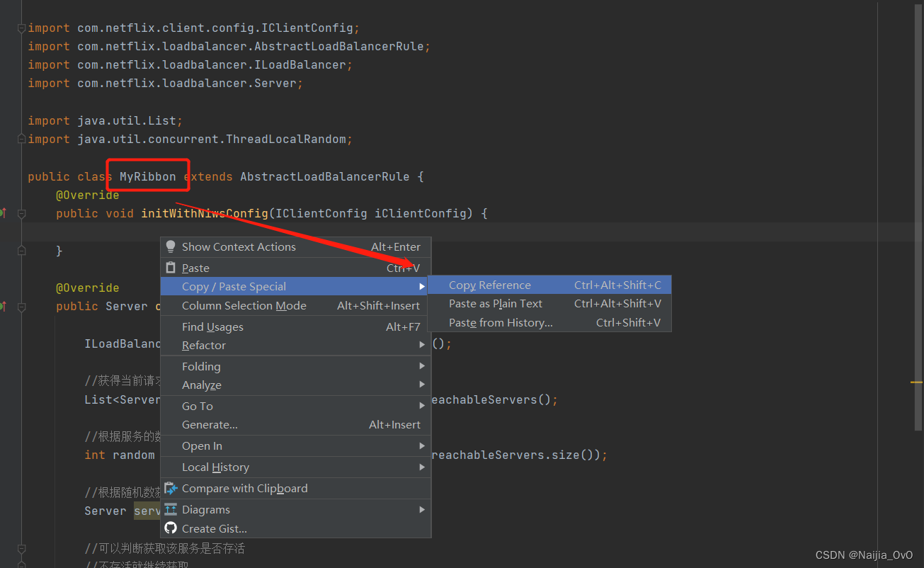Click the int random declaration
Image resolution: width=924 pixels, height=568 pixels.
(120, 455)
